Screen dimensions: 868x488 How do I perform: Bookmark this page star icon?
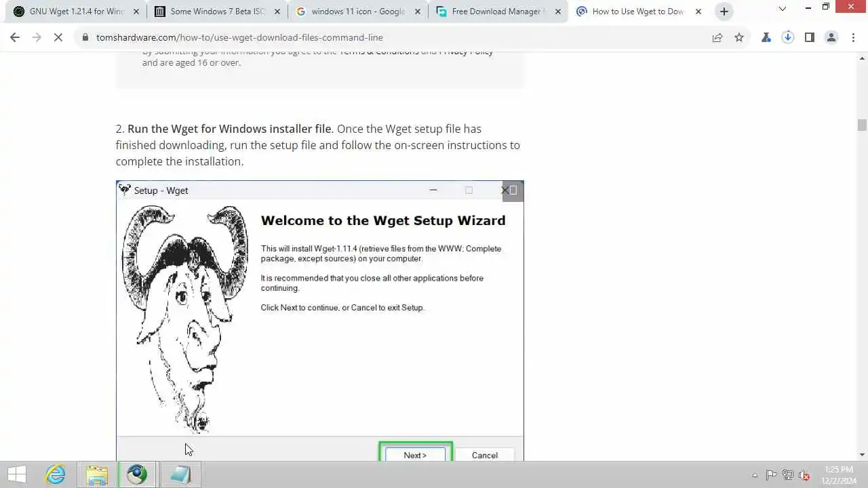coord(739,38)
